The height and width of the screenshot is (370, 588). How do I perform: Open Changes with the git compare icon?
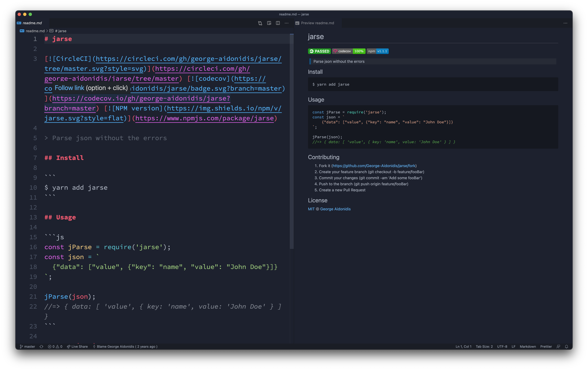click(x=260, y=23)
